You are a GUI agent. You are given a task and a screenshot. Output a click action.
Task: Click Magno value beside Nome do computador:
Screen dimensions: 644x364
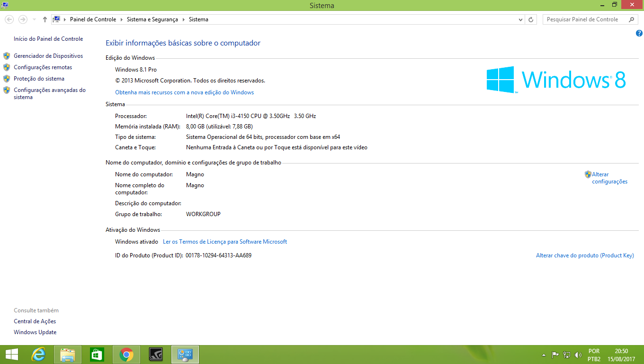(x=195, y=174)
